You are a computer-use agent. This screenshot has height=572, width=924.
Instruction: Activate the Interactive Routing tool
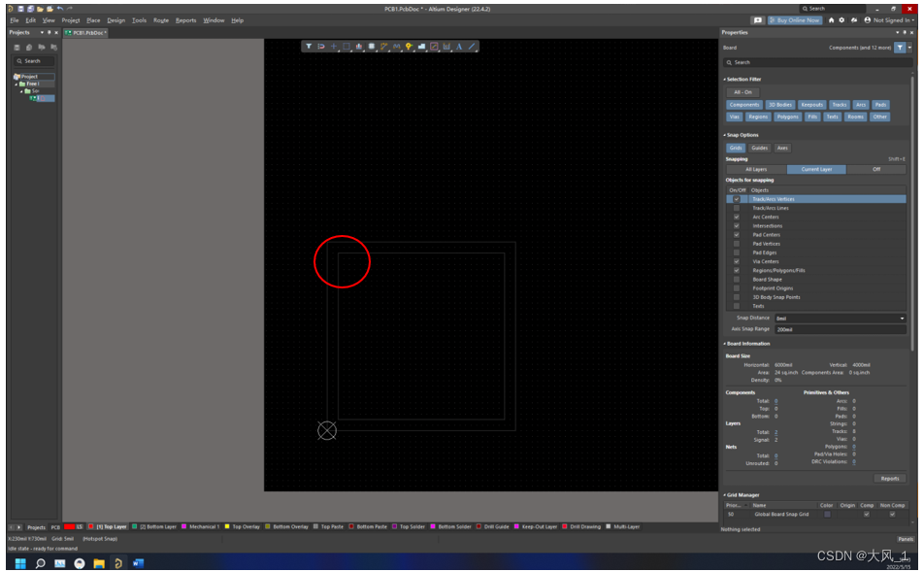[383, 47]
